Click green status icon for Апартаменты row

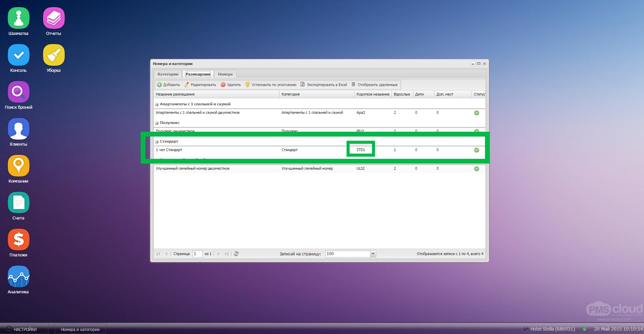coord(477,113)
